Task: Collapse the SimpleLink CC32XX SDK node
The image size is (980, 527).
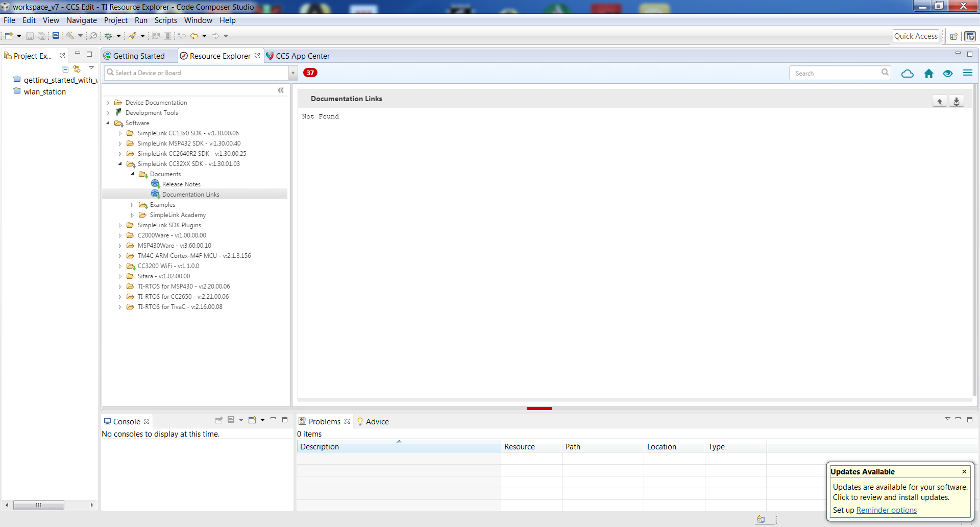Action: point(120,164)
